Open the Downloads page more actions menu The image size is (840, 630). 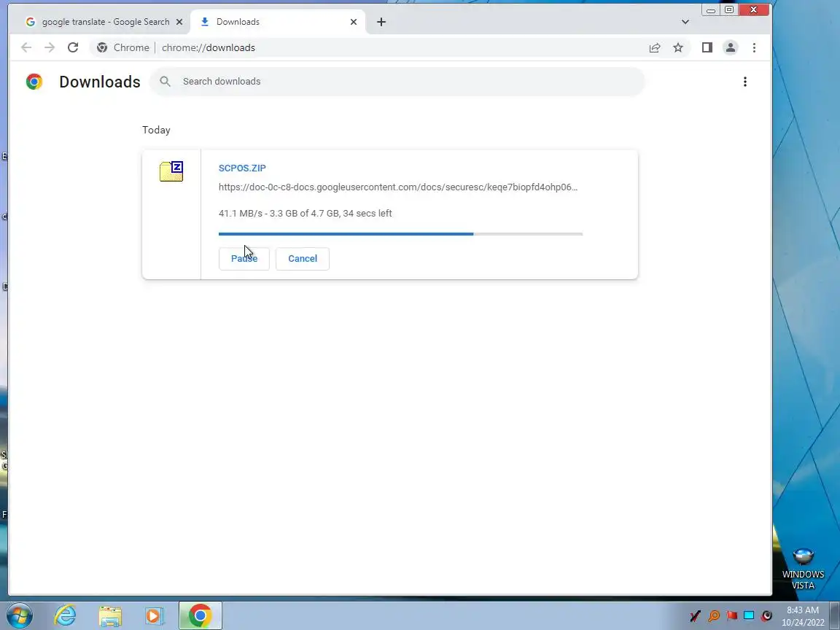point(744,82)
